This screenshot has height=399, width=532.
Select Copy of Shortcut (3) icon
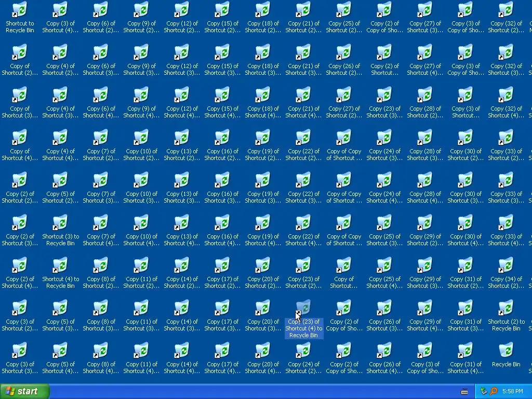point(20,102)
